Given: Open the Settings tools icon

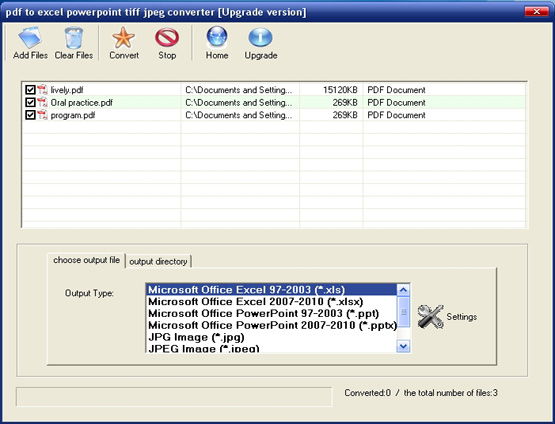Looking at the screenshot, I should (430, 316).
